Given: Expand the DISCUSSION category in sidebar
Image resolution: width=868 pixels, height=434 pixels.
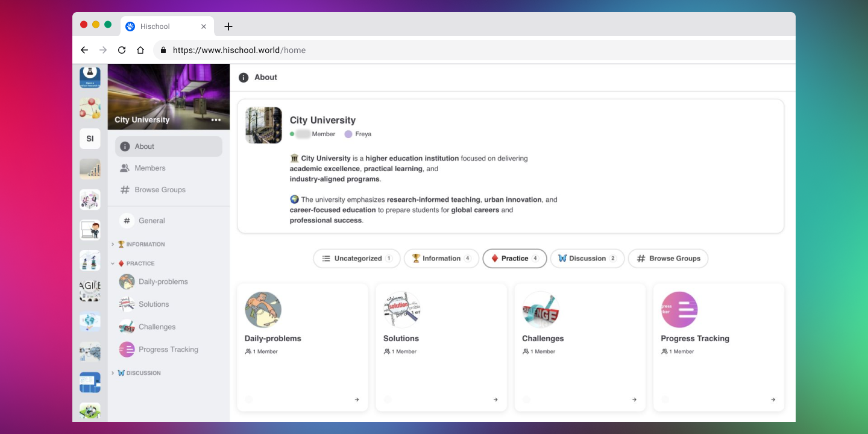Looking at the screenshot, I should [x=136, y=373].
